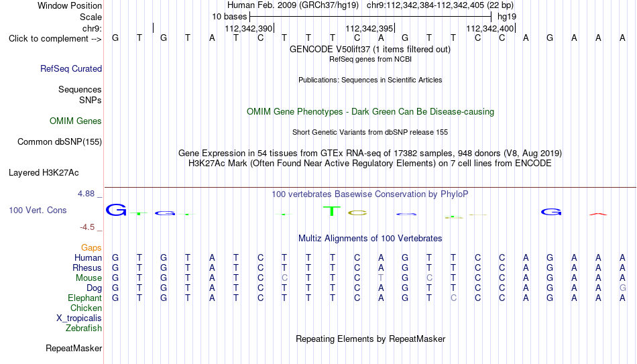Click '100 vertebrates Basewise Conservation by PhyloP' title

370,194
